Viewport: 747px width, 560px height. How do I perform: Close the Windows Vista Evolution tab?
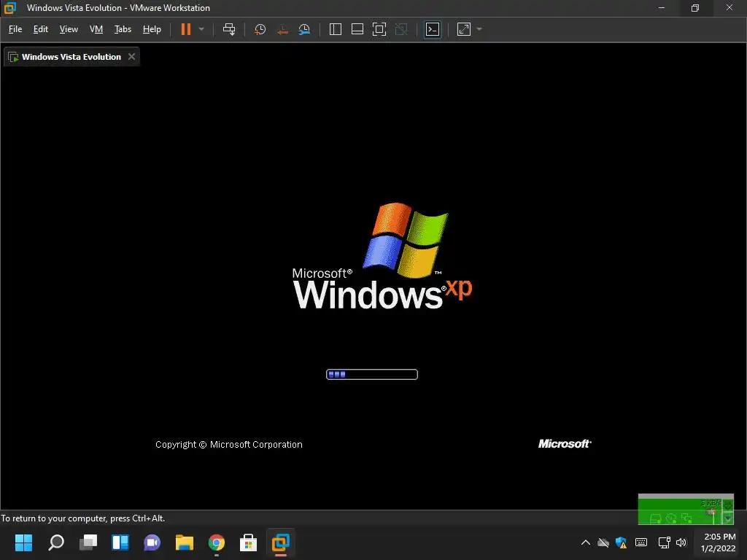pos(132,57)
